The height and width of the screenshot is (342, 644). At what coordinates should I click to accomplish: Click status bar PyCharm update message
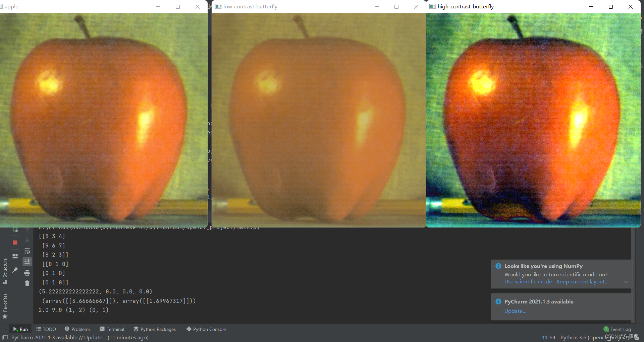[80, 338]
